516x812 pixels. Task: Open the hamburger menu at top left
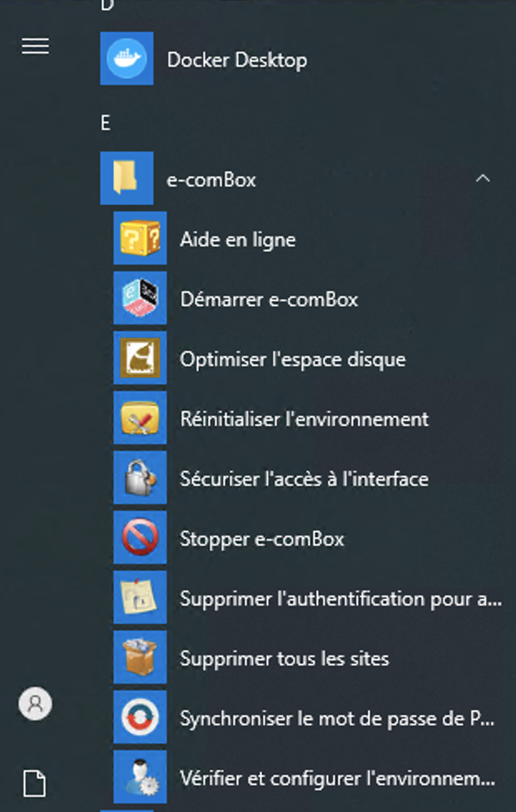coord(35,46)
